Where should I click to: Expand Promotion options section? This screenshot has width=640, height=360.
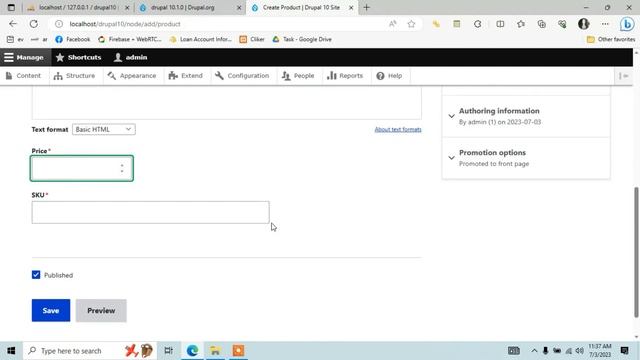pyautogui.click(x=526, y=158)
